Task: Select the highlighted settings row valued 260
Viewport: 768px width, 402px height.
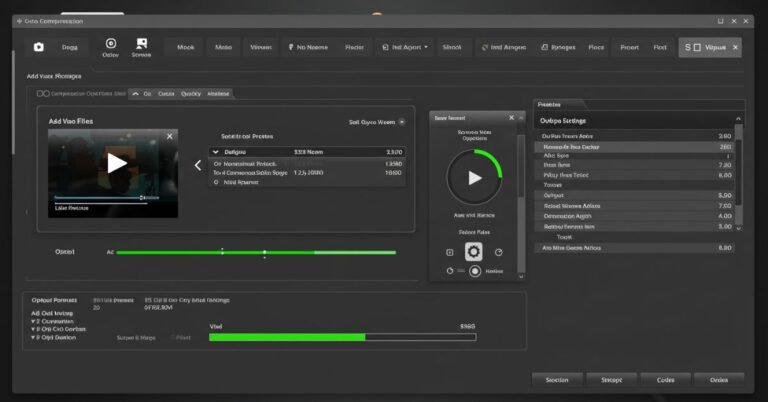Action: (635, 147)
